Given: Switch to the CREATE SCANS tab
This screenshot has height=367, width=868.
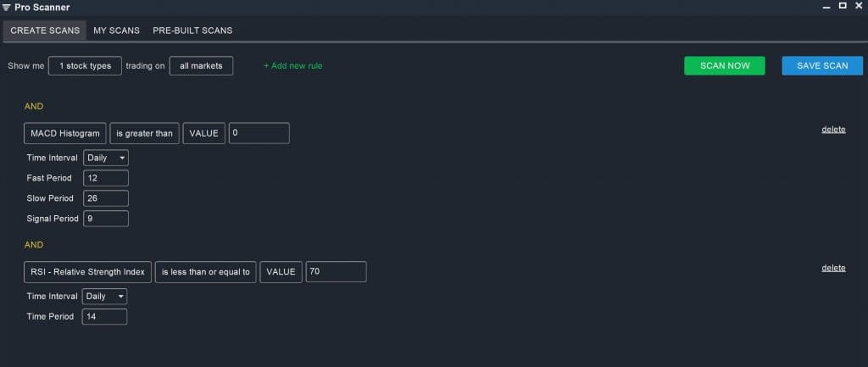Looking at the screenshot, I should [x=45, y=31].
